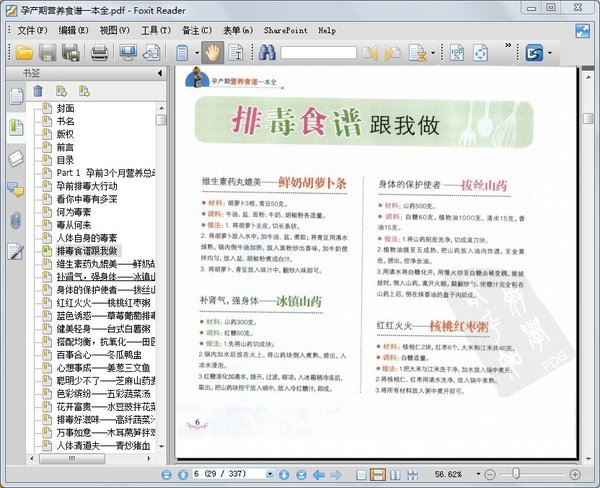The image size is (600, 488).
Task: Click the page layout document icon
Action: pyautogui.click(x=182, y=53)
